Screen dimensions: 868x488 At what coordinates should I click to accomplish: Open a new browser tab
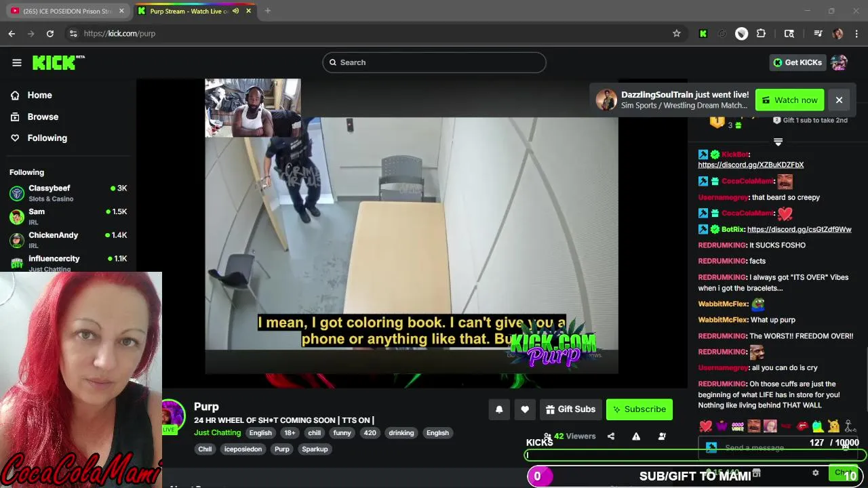point(268,11)
